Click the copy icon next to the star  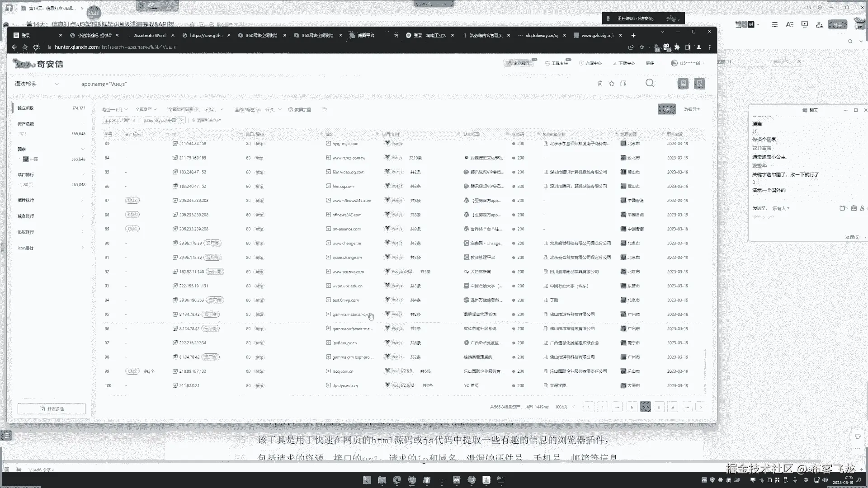coord(623,84)
